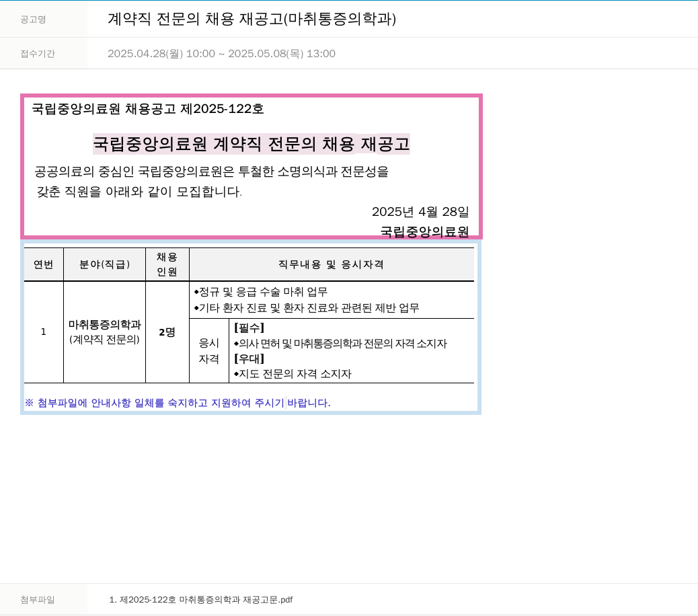
Task: Click the 2명 headcount cell
Action: tap(167, 332)
